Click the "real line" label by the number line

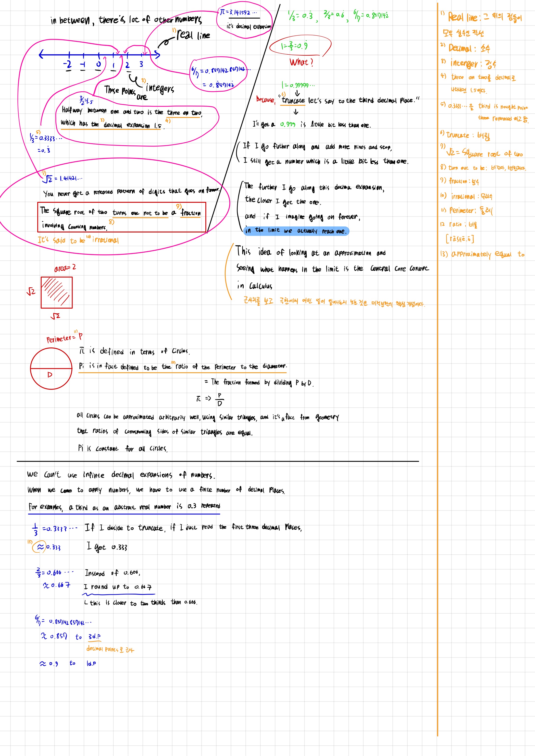click(193, 35)
